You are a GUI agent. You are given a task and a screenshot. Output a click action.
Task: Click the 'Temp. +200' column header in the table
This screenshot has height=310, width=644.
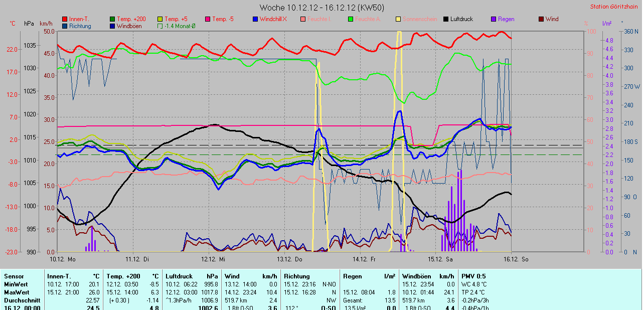click(x=123, y=276)
